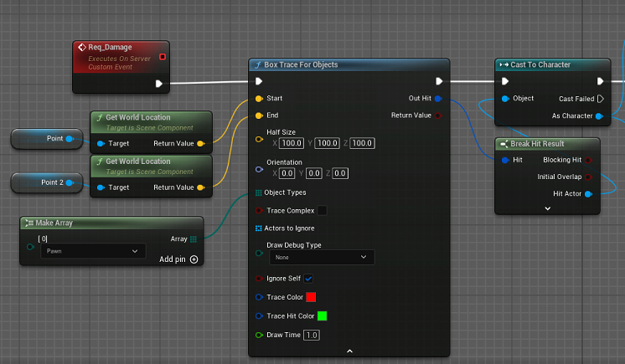
Task: Select the Req_Damage event node title
Action: point(110,47)
